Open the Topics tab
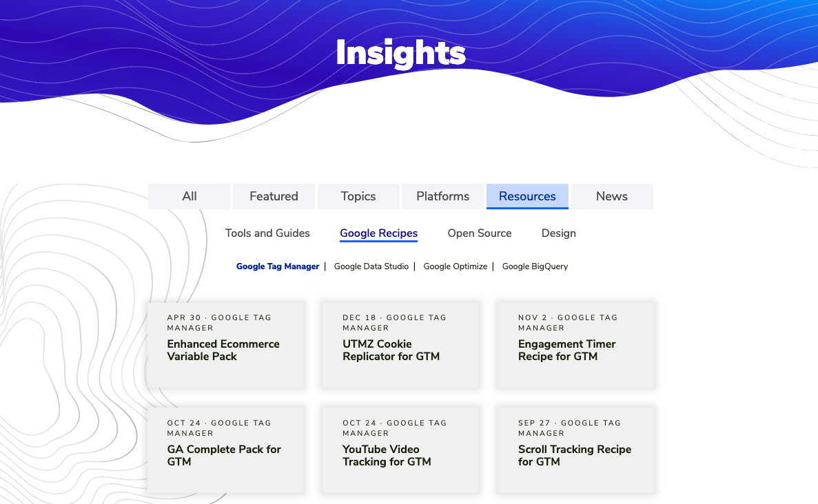 (x=358, y=196)
